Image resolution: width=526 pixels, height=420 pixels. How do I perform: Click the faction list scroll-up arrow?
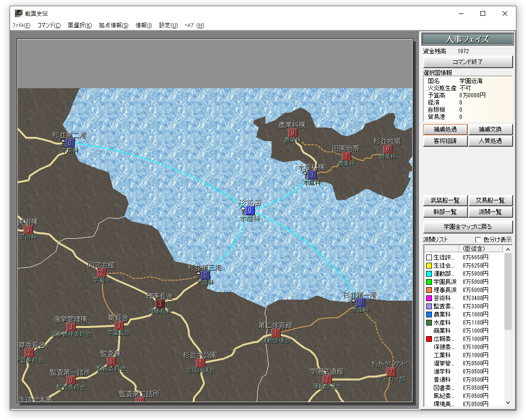[x=508, y=249]
